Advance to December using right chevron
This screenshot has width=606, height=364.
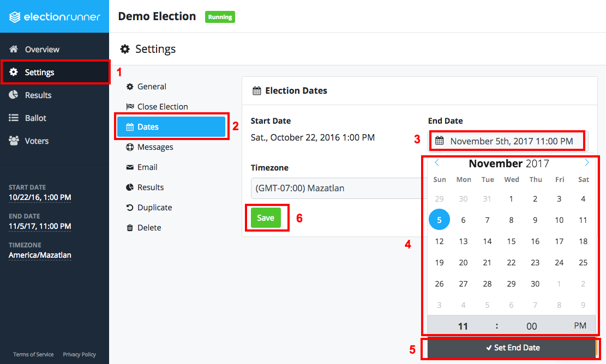pos(587,162)
